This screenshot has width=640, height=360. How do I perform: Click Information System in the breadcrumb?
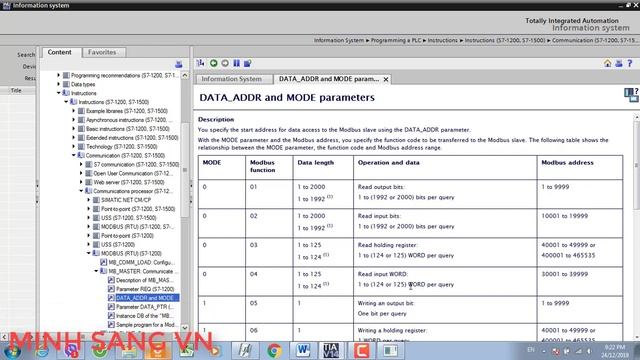coord(339,40)
